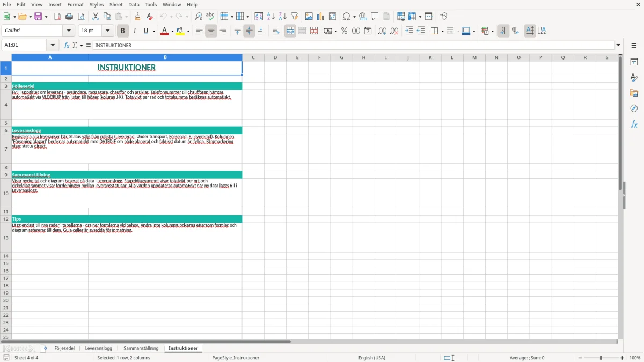644x362 pixels.
Task: Click the Export as PDF icon
Action: click(x=57, y=17)
